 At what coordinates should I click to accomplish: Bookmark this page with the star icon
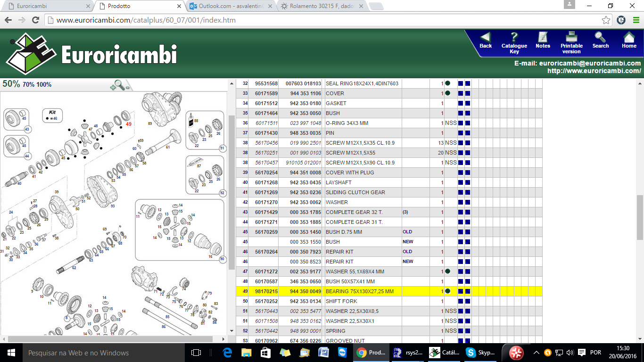(x=606, y=20)
